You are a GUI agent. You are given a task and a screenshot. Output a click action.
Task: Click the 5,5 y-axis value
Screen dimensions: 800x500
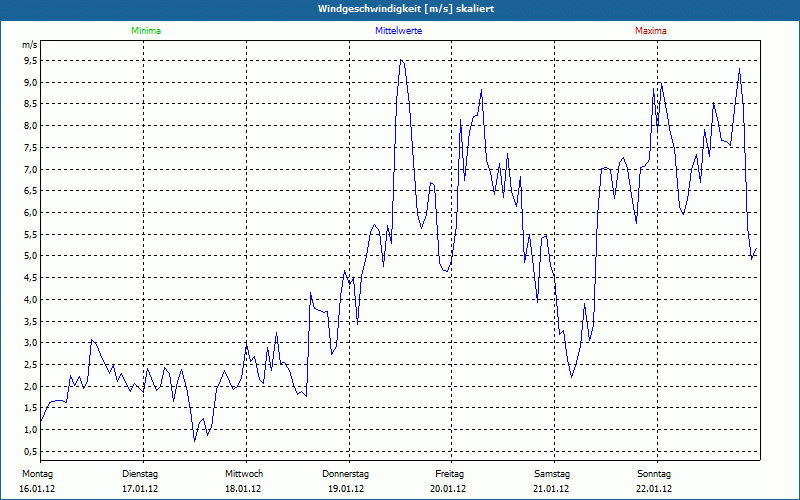tap(30, 234)
